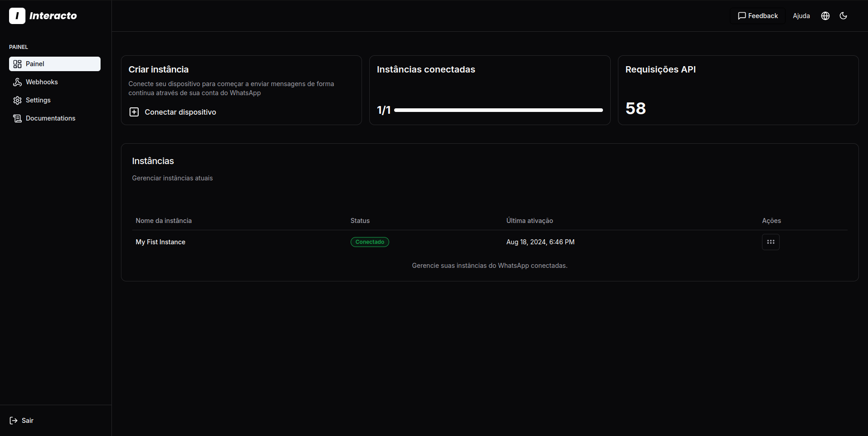Click the plus icon beside Conectar dispositivo
Screen dimensions: 868x436
point(134,112)
